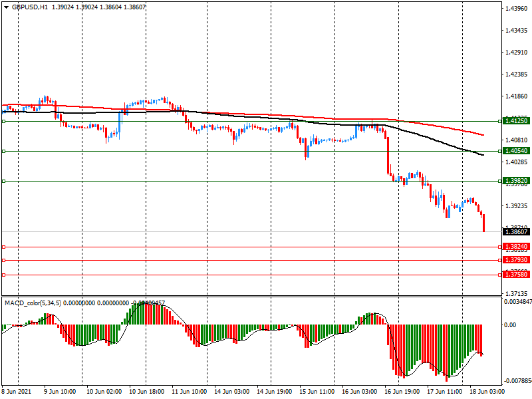Grab left handle of 1.37580 red line
Viewport: 532px width, 399px height.
(4, 275)
